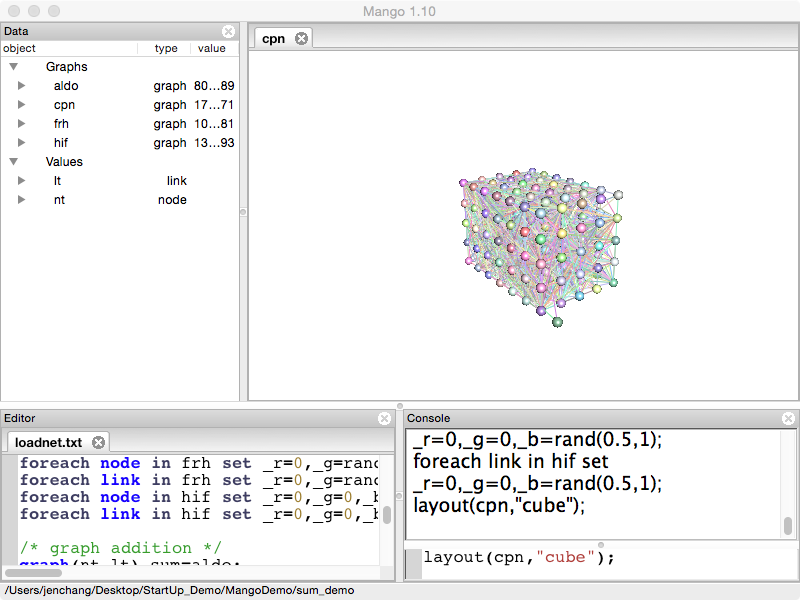
Task: Close the loadnet.txt editor tab
Action: click(98, 442)
